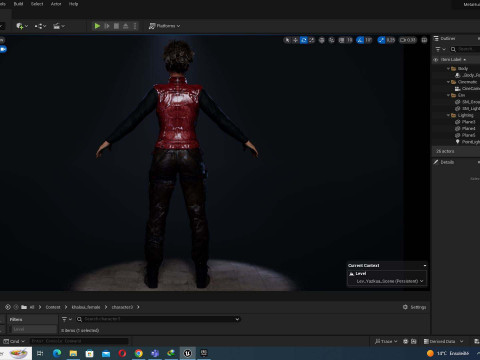The image size is (480, 360).
Task: Click Content in the breadcrumb path
Action: pyautogui.click(x=53, y=307)
